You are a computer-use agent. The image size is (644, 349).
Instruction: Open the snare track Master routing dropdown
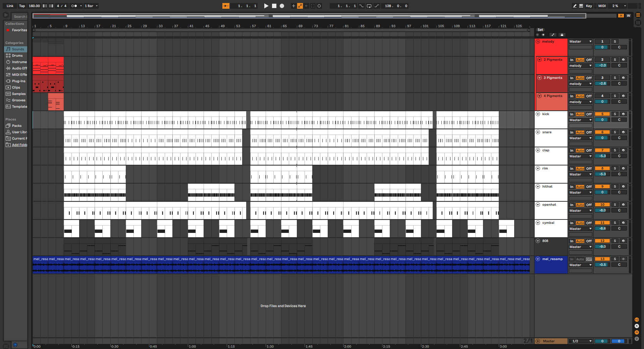581,138
